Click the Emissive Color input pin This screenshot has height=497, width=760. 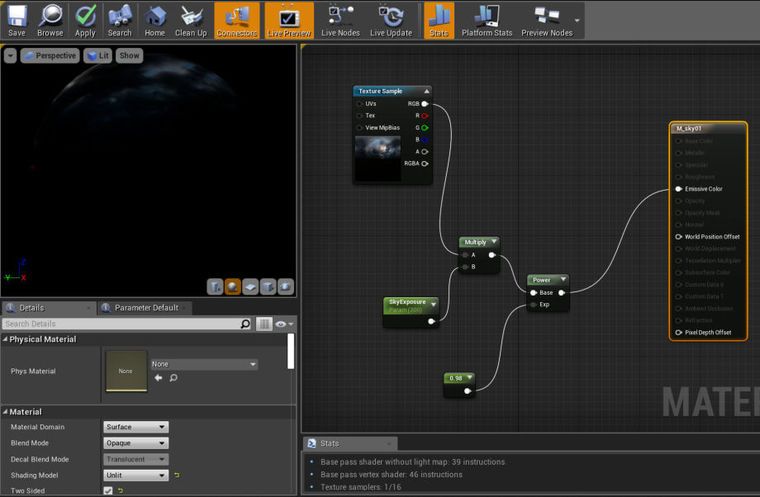679,189
